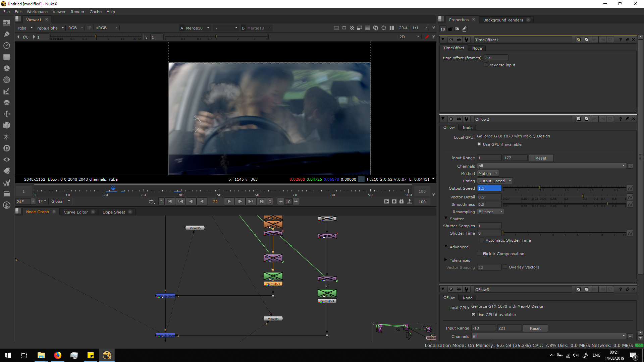Play the viewer forward
Screen dimensions: 644x362
(229, 201)
